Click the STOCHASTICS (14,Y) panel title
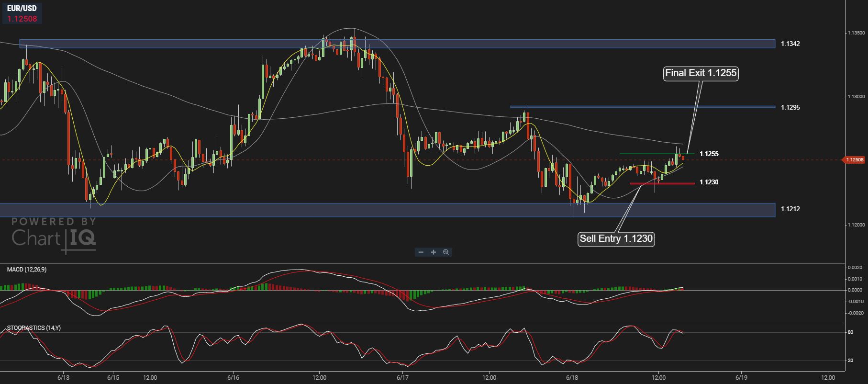Viewport: 868px width, 384px height. [x=34, y=328]
